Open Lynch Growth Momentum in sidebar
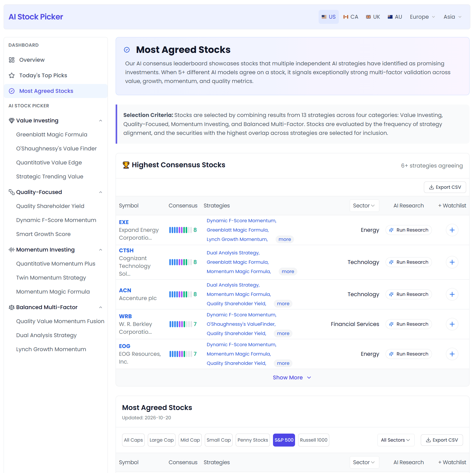 pos(51,349)
